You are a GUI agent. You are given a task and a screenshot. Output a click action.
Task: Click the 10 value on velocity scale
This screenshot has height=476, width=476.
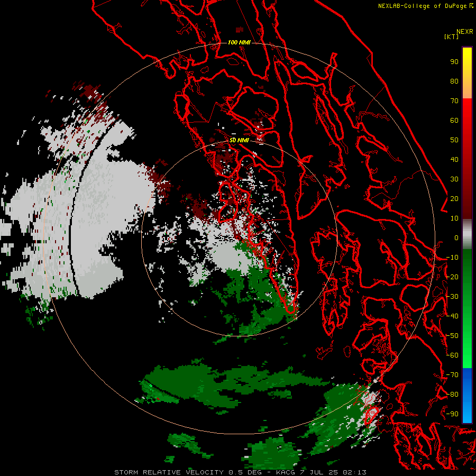click(x=454, y=218)
